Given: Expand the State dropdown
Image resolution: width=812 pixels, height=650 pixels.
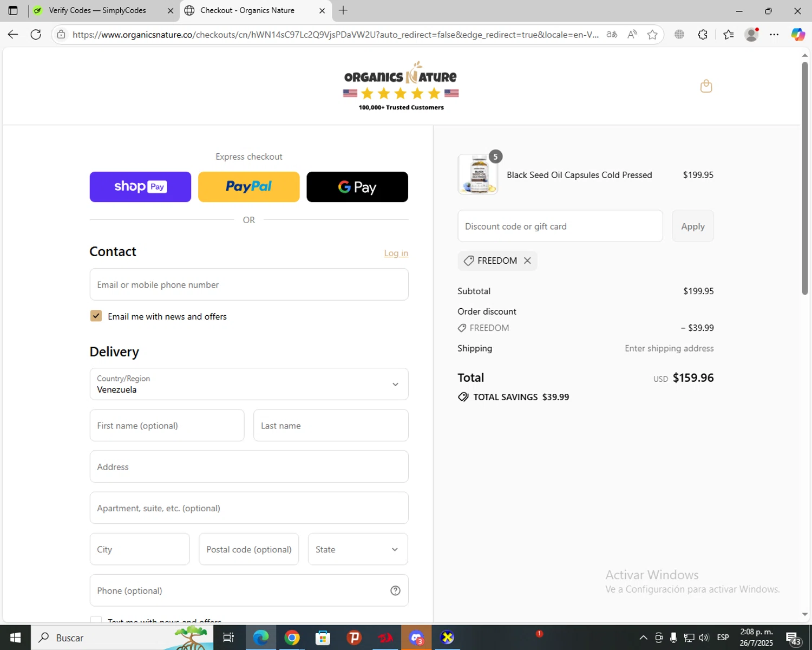Looking at the screenshot, I should click(358, 549).
